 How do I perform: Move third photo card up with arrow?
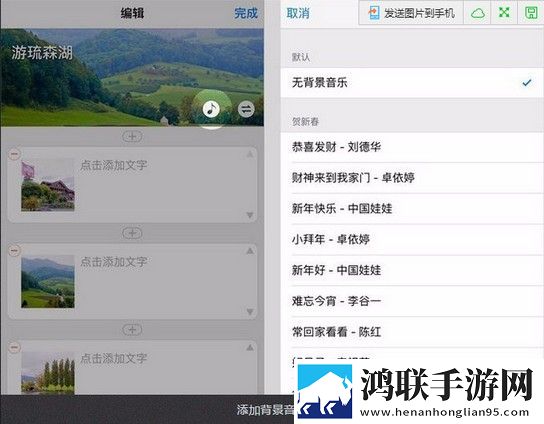click(250, 347)
